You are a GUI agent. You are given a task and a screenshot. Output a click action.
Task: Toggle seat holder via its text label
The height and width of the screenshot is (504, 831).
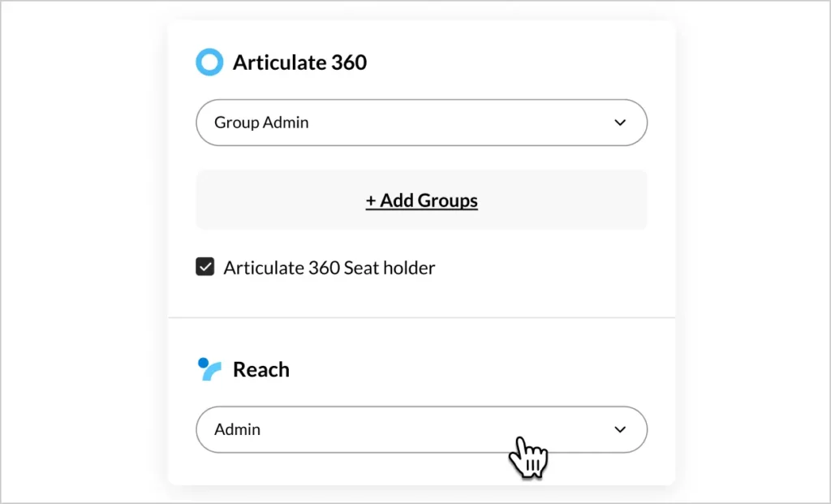click(329, 268)
